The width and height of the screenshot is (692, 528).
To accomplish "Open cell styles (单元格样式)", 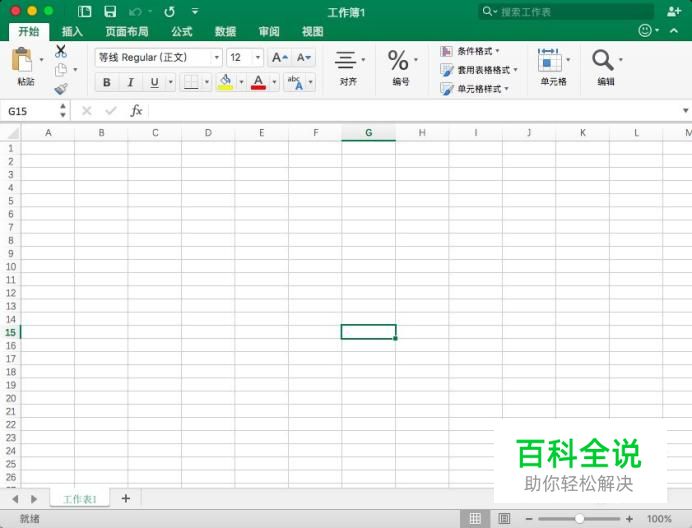I will pos(474,89).
